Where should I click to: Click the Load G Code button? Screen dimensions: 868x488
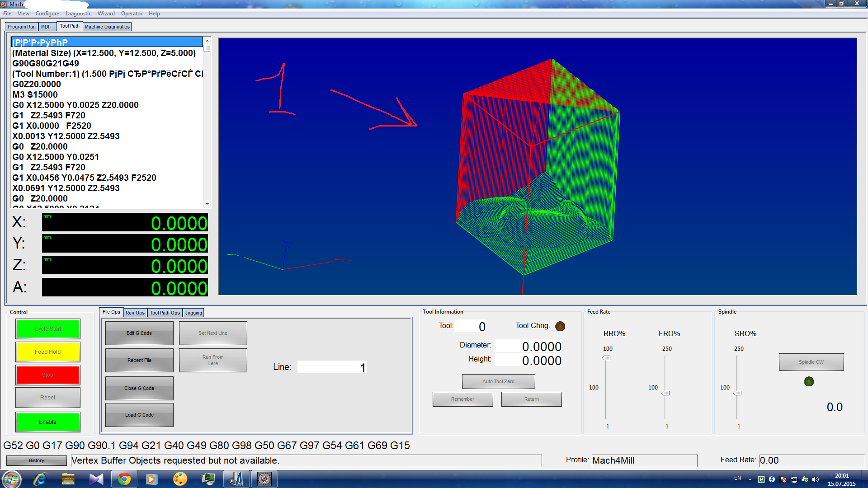(139, 415)
